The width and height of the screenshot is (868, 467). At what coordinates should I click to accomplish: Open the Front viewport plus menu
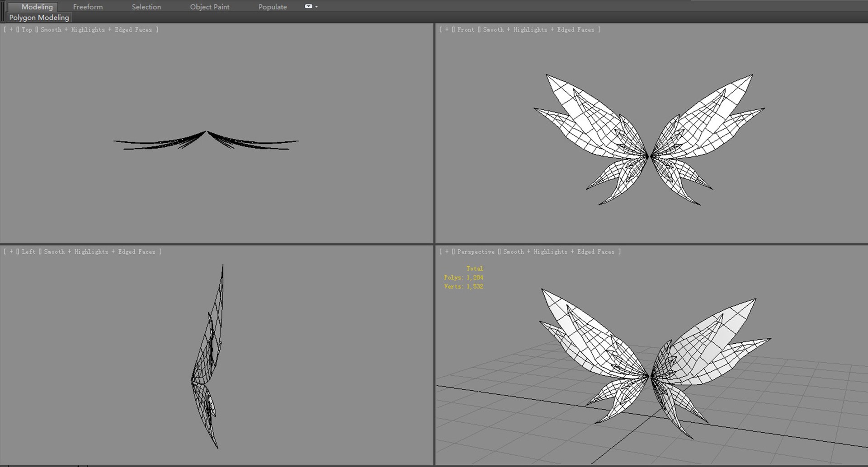point(447,29)
